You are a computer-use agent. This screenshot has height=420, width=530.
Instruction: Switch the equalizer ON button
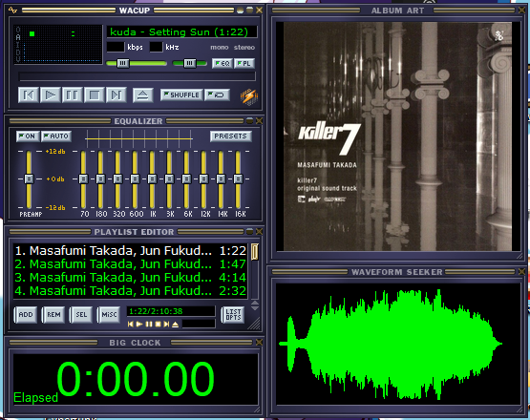[x=28, y=136]
